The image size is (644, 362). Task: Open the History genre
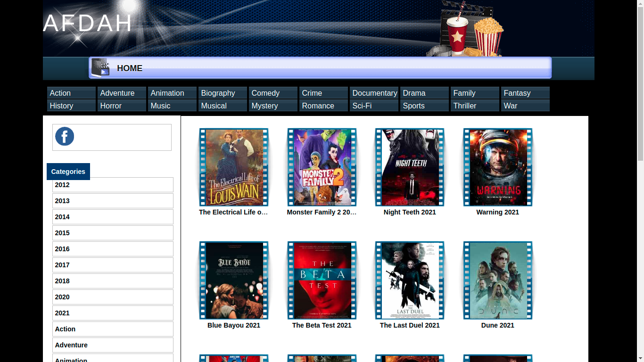click(71, 106)
